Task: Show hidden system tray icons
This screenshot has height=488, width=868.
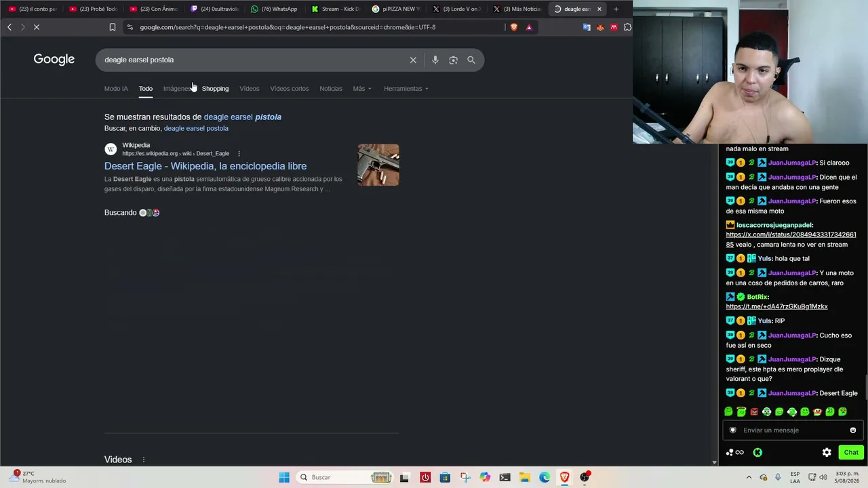Action: [x=749, y=477]
